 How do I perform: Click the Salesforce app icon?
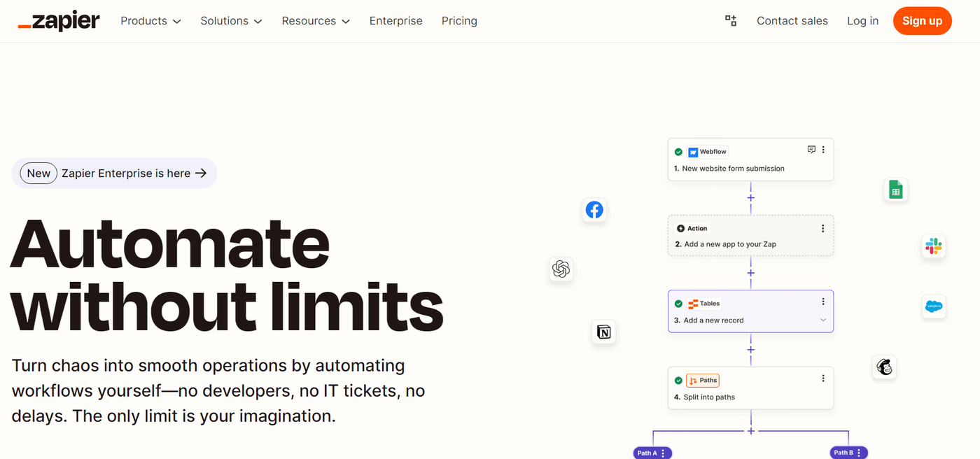(934, 306)
